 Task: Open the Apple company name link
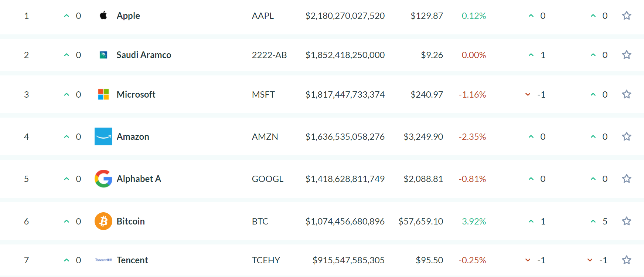128,16
